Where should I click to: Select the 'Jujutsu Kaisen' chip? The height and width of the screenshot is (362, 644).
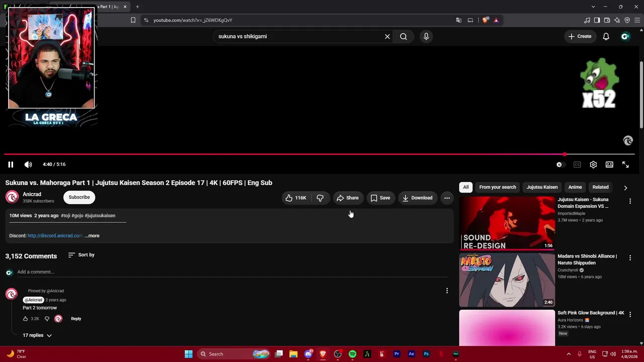point(542,187)
